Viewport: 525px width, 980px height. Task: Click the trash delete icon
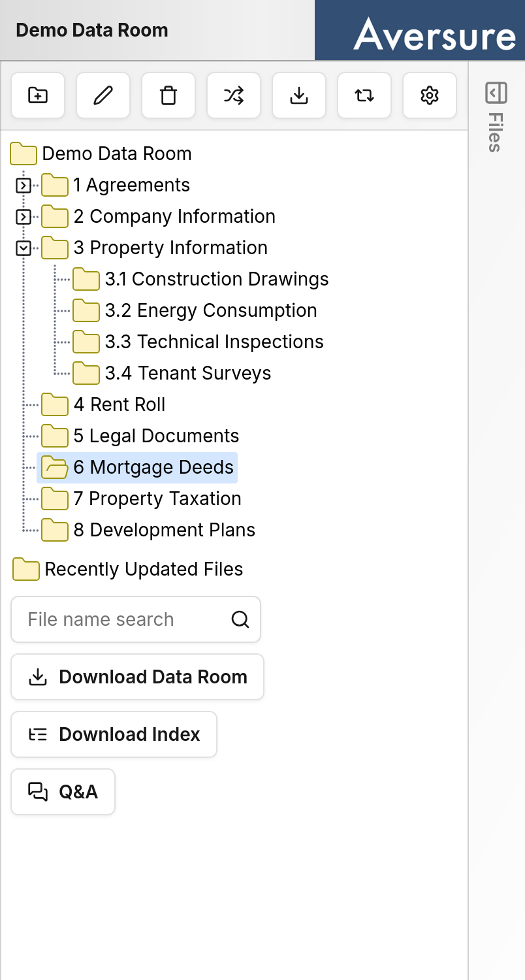click(168, 95)
